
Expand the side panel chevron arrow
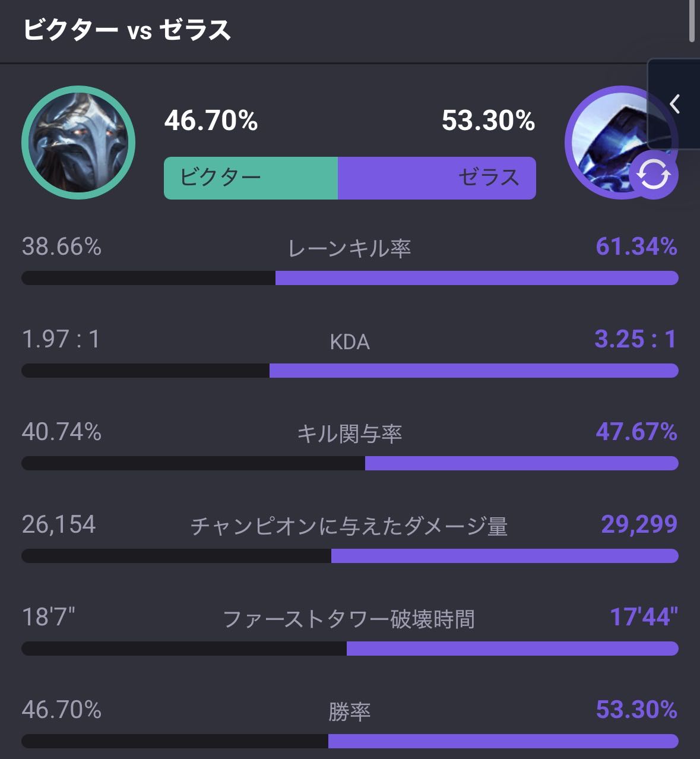[x=674, y=104]
